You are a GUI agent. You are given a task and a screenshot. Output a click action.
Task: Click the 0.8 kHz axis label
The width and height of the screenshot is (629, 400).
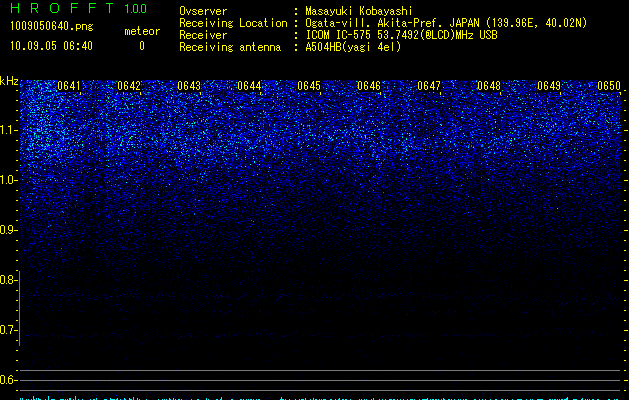point(9,280)
